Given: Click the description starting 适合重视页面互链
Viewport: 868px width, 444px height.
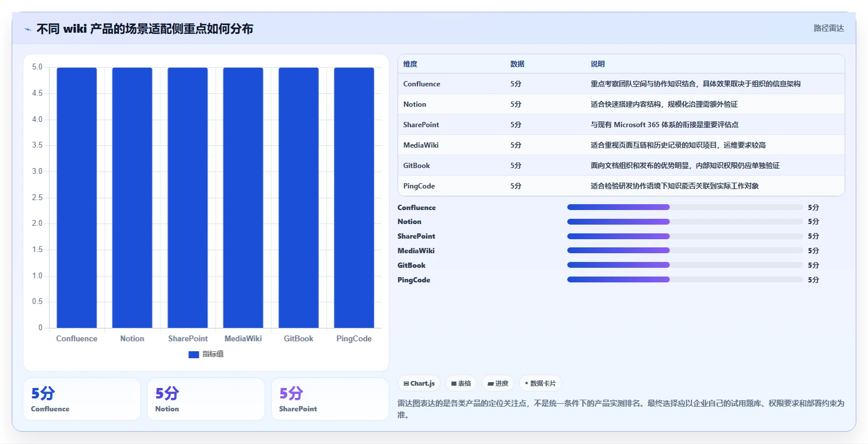Looking at the screenshot, I should point(678,145).
